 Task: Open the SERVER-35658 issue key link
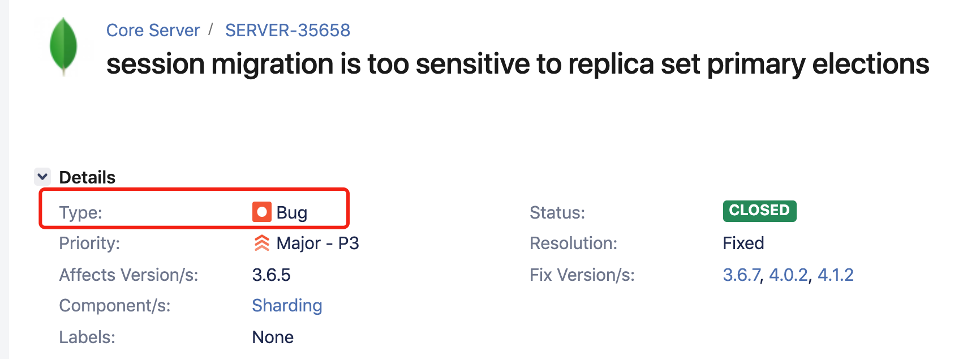pos(287,30)
